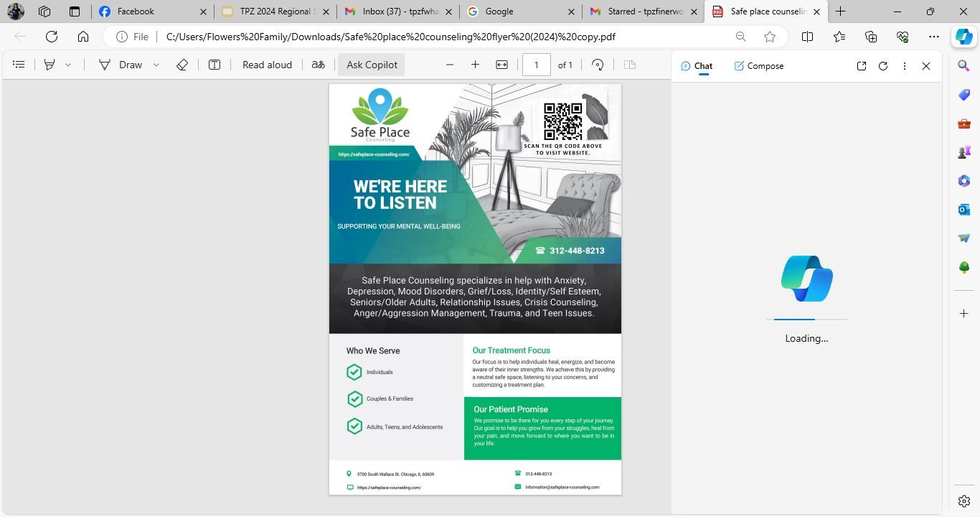Click the "Our Treatment Focus" heading
This screenshot has width=980, height=517.
[511, 350]
